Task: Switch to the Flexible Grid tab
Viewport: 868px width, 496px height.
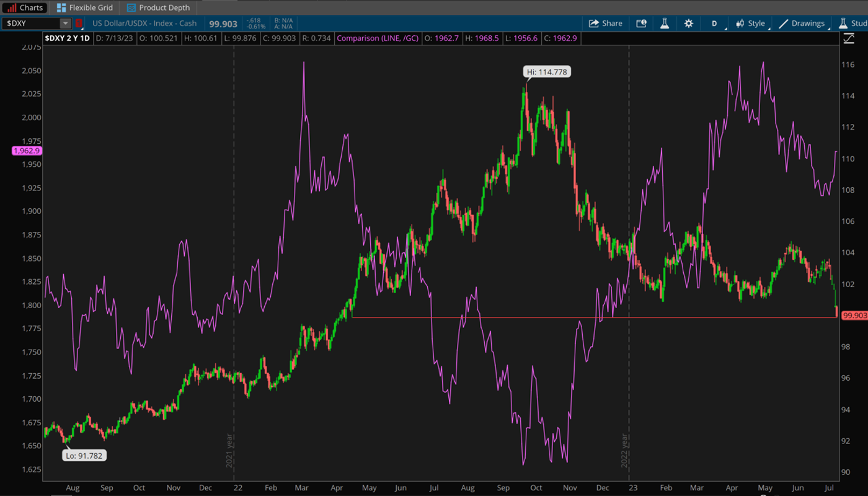Action: click(85, 7)
